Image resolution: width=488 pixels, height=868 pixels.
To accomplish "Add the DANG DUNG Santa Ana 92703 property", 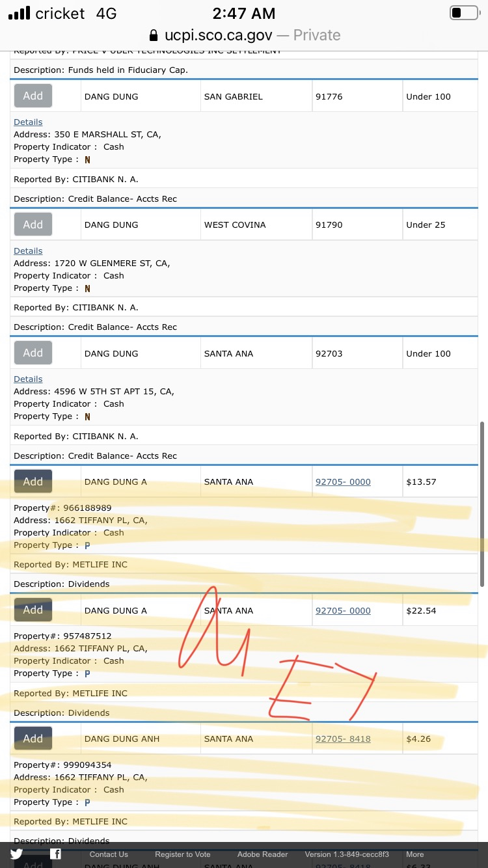I will click(33, 353).
